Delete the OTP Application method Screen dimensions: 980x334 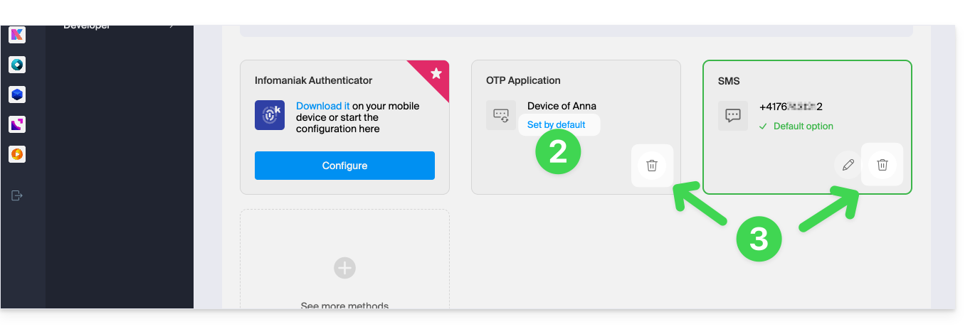coord(652,166)
